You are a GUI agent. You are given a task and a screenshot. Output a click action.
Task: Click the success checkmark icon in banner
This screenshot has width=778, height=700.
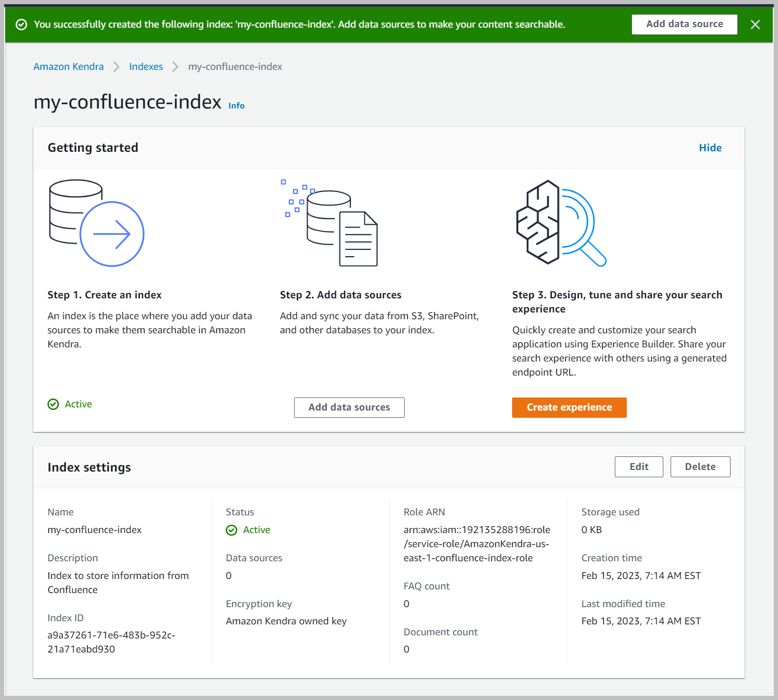point(21,25)
